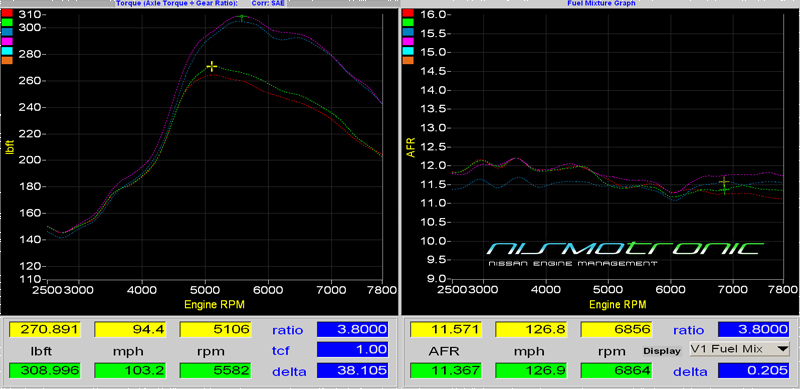
Task: Click the Fuel Mixture Graph title
Action: 601,3
